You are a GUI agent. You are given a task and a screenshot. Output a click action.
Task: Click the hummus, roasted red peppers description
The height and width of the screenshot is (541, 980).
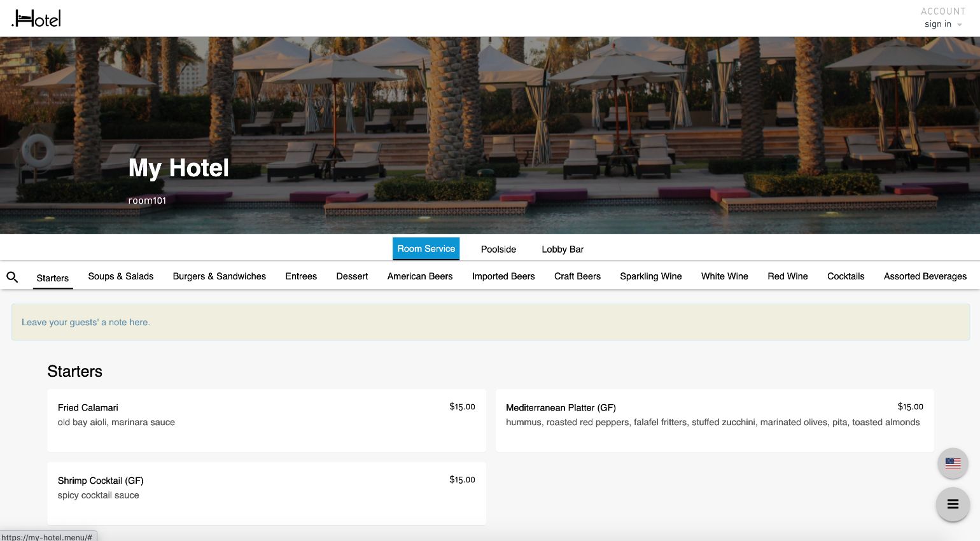click(x=713, y=422)
